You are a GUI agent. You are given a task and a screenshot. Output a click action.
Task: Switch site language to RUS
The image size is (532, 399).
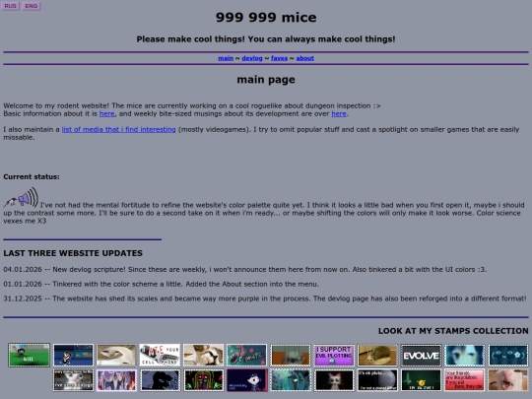point(10,6)
